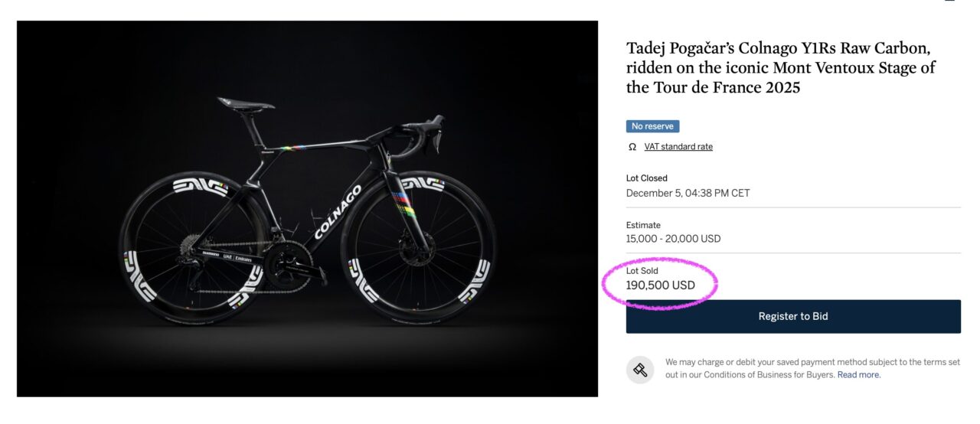Click the bike's saddle in the photo

(245, 103)
